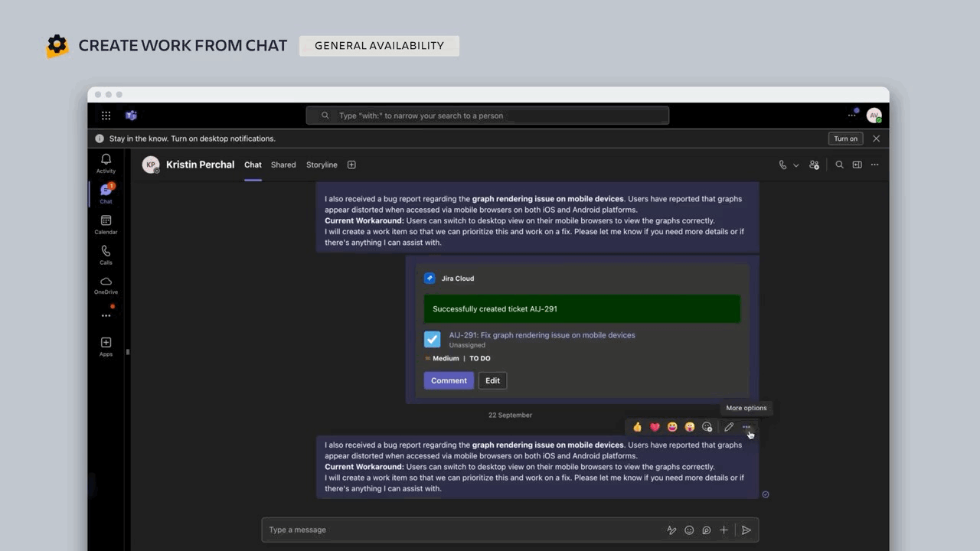Open More options for the message
Screen dimensions: 980x551
[746, 427]
